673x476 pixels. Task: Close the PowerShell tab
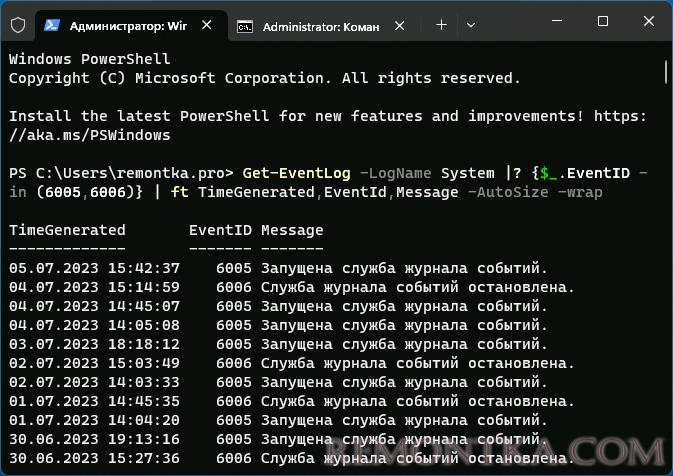point(206,25)
